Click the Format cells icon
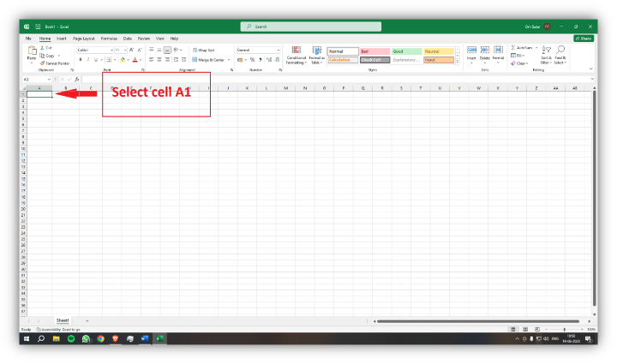Viewport: 617px width, 364px height. pyautogui.click(x=498, y=50)
